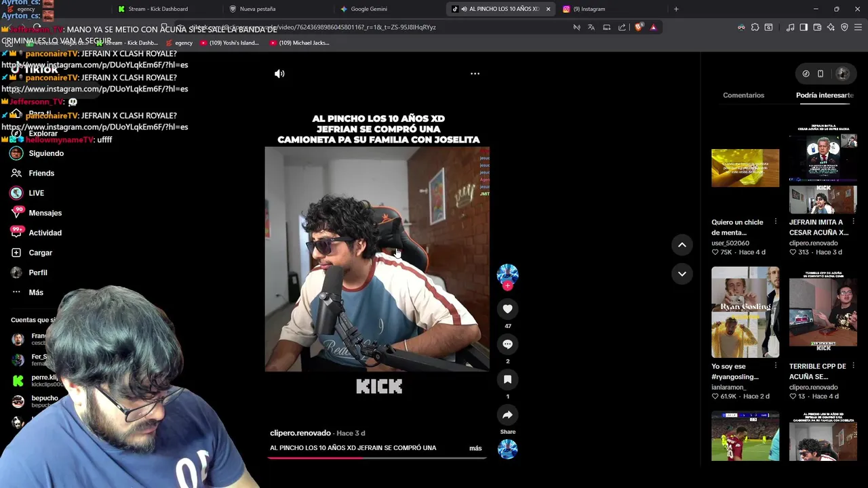Open 'TERRIBLE CPP DE ACUÑA' video thumbnail
Viewport: 868px width, 488px height.
(823, 312)
